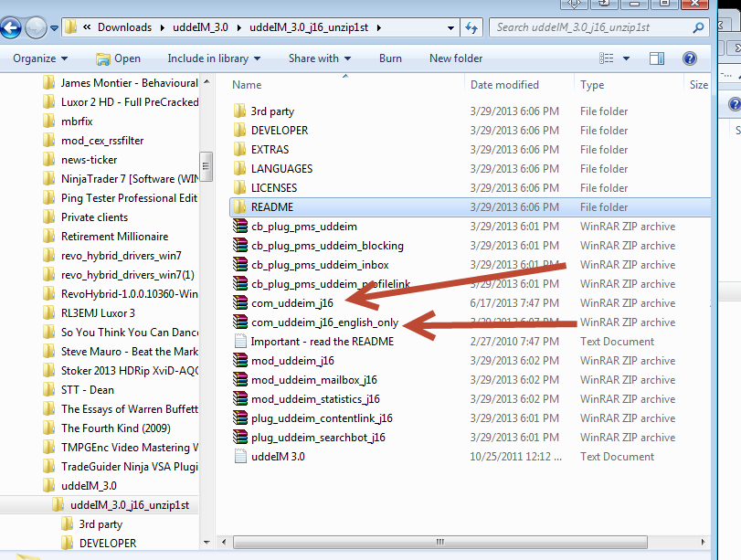
Task: Click the navigation pane vertical scrollbar thumb
Action: tap(206, 166)
